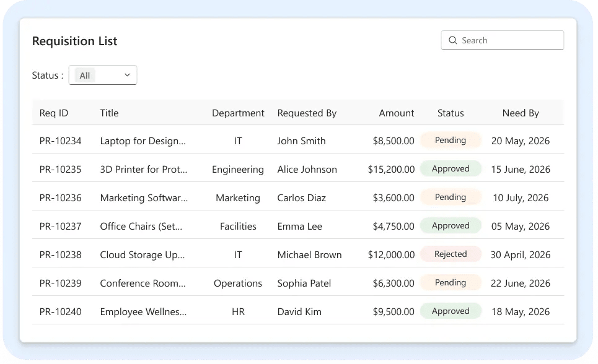Click the Status dropdown chevron arrow
The image size is (598, 364).
pyautogui.click(x=128, y=75)
